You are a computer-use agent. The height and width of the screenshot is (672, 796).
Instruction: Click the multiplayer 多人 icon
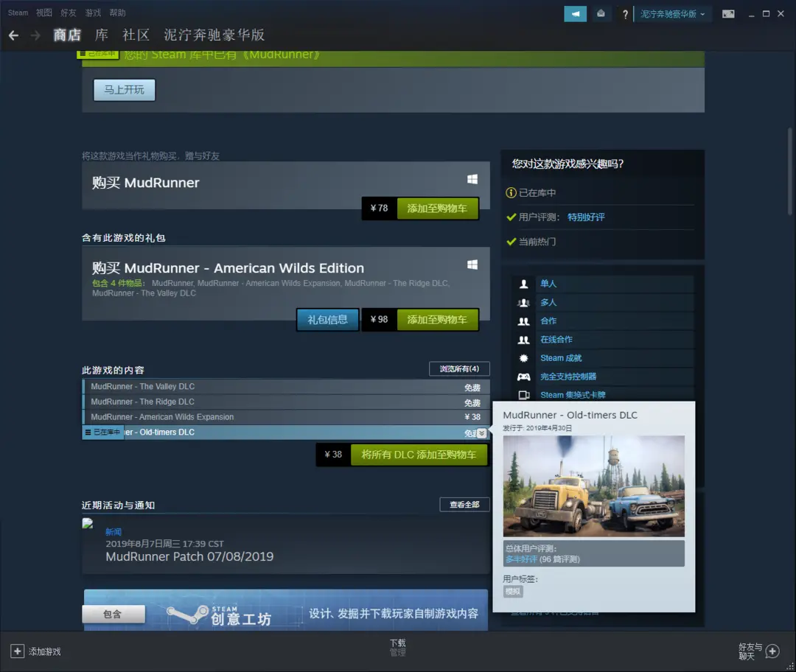pos(523,303)
